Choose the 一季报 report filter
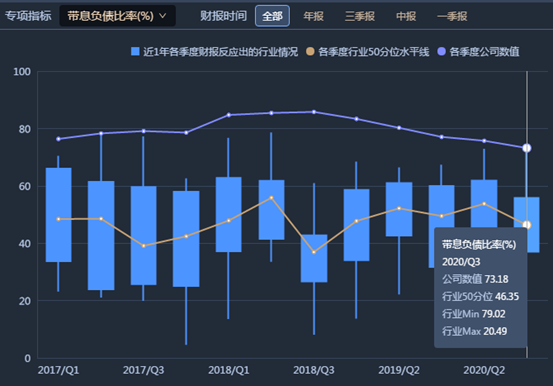This screenshot has height=386, width=553. coord(452,16)
